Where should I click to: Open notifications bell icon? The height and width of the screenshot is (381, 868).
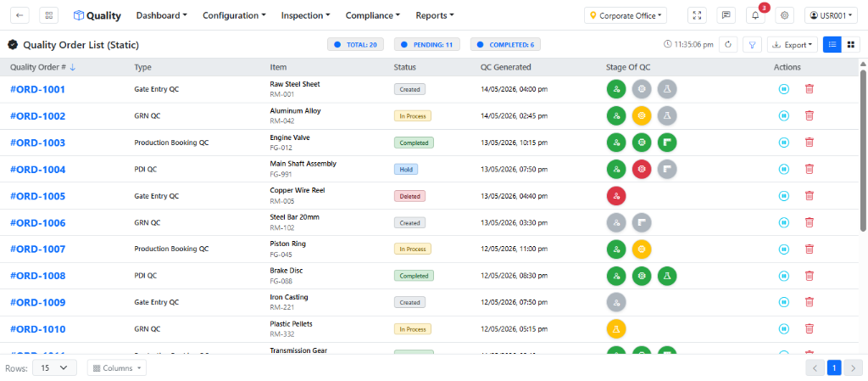click(755, 15)
